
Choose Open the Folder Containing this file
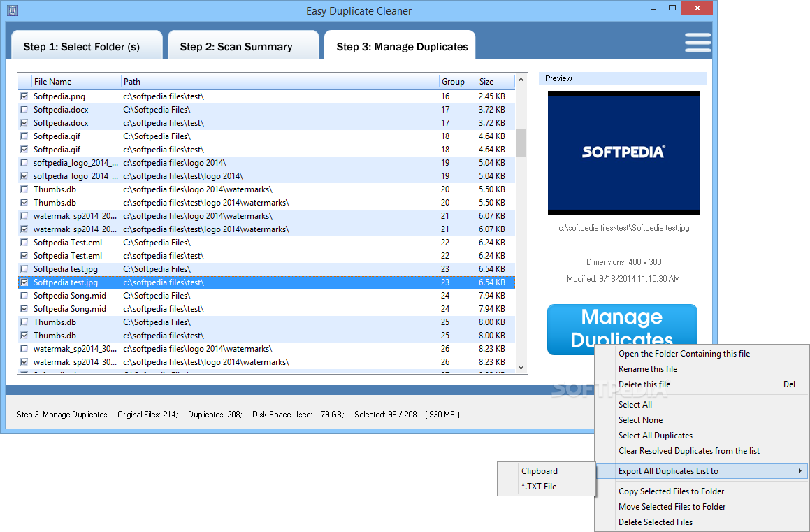pyautogui.click(x=702, y=354)
